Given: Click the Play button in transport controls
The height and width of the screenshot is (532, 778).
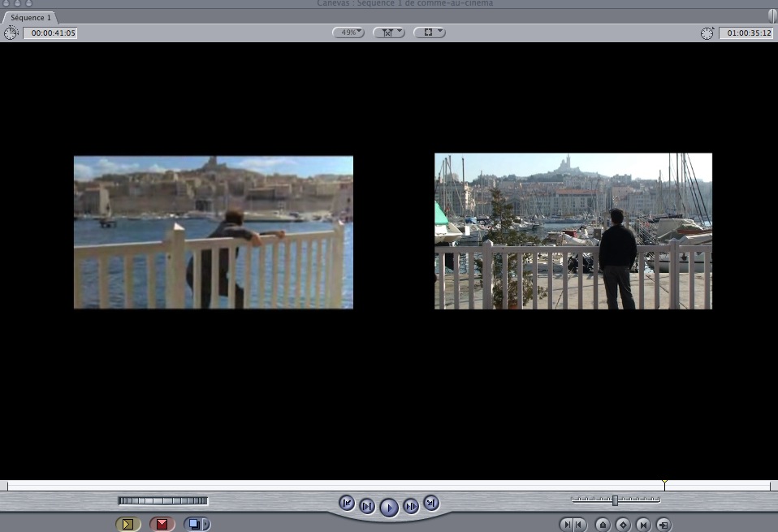Looking at the screenshot, I should [389, 508].
